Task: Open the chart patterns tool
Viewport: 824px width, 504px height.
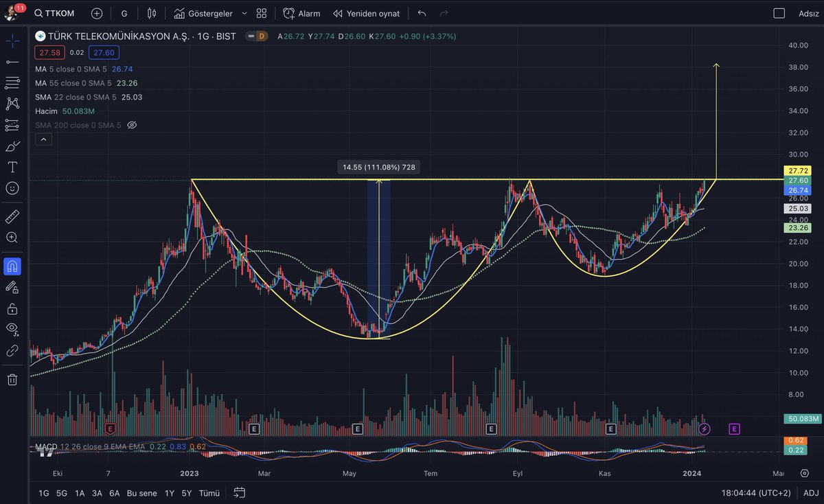Action: click(12, 104)
